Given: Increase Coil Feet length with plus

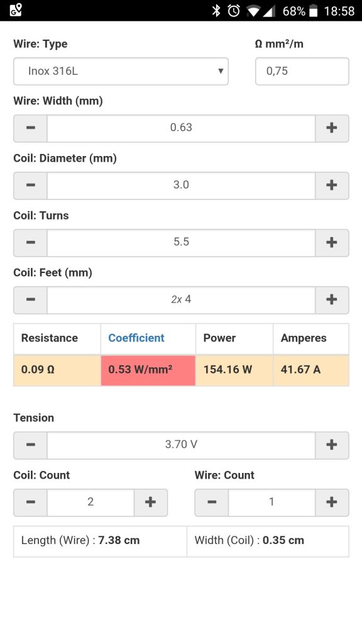Looking at the screenshot, I should point(332,300).
